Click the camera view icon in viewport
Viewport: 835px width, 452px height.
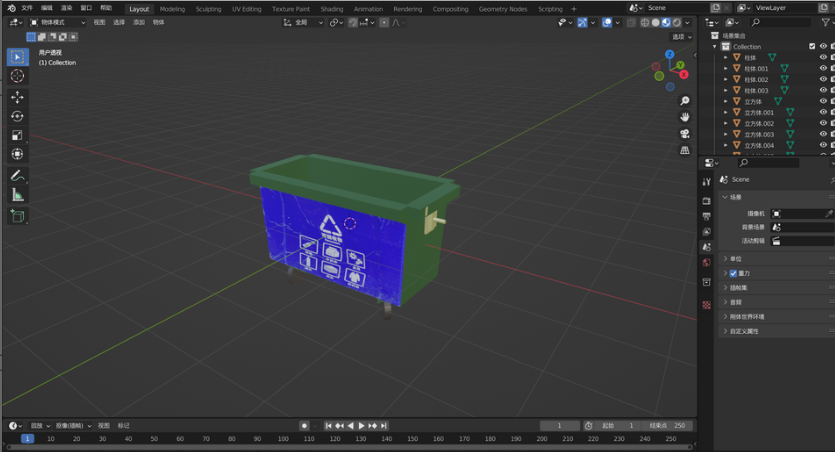[684, 133]
